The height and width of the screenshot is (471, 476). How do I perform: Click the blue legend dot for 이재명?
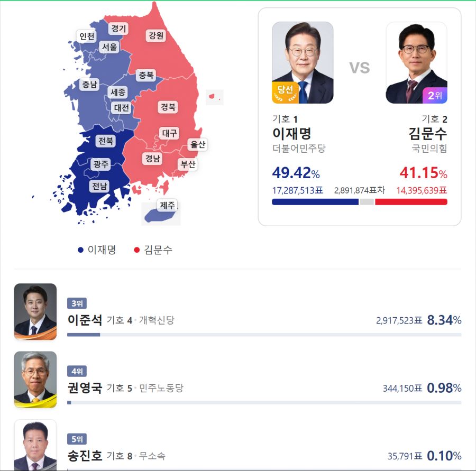click(81, 248)
